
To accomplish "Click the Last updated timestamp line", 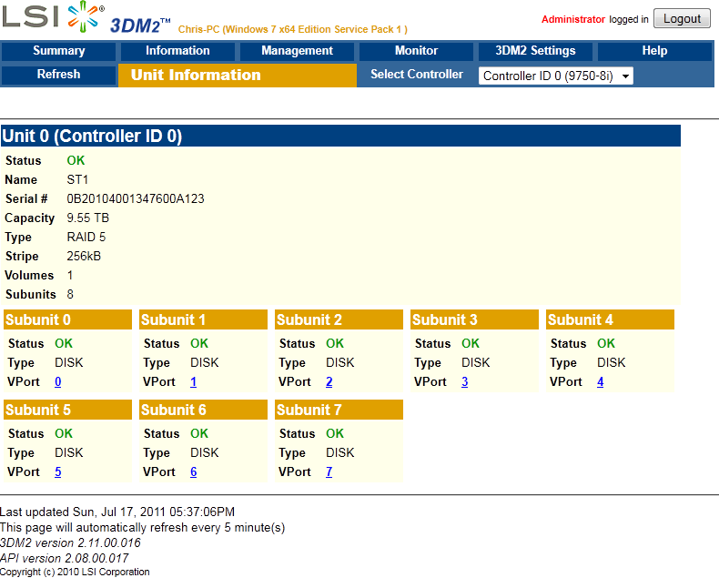I will click(x=117, y=512).
